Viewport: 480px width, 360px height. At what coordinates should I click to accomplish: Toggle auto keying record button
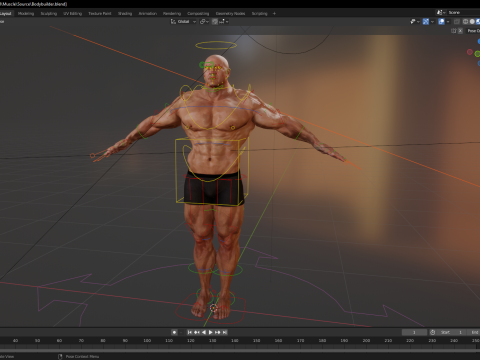pyautogui.click(x=174, y=332)
